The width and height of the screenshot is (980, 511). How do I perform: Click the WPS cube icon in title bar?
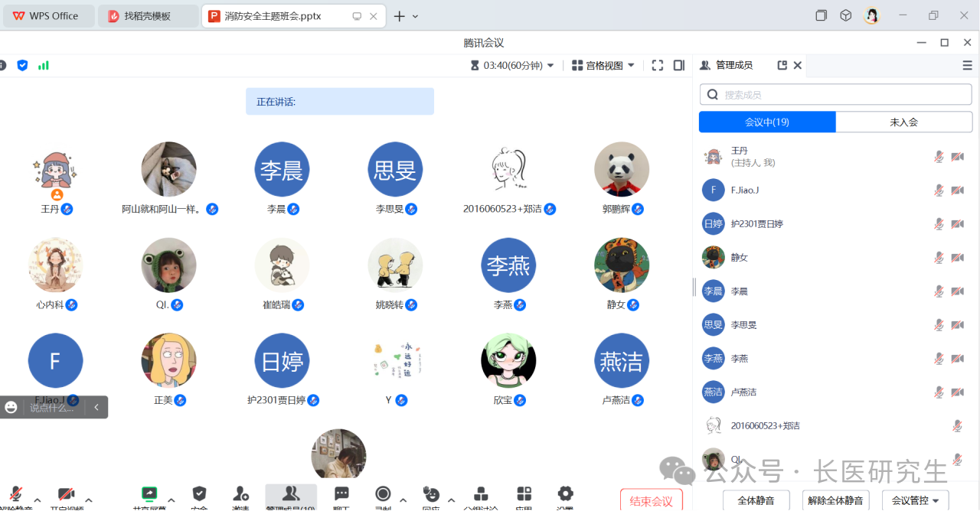pyautogui.click(x=845, y=15)
